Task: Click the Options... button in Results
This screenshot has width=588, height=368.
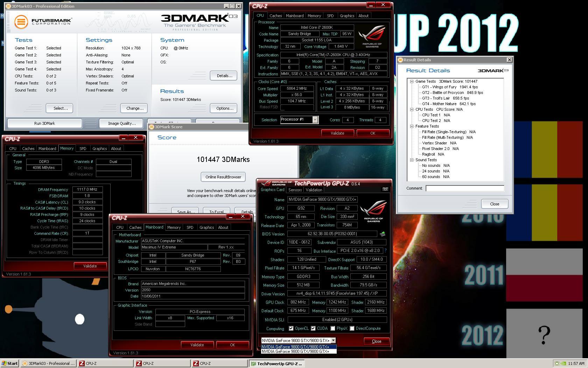Action: [x=224, y=108]
